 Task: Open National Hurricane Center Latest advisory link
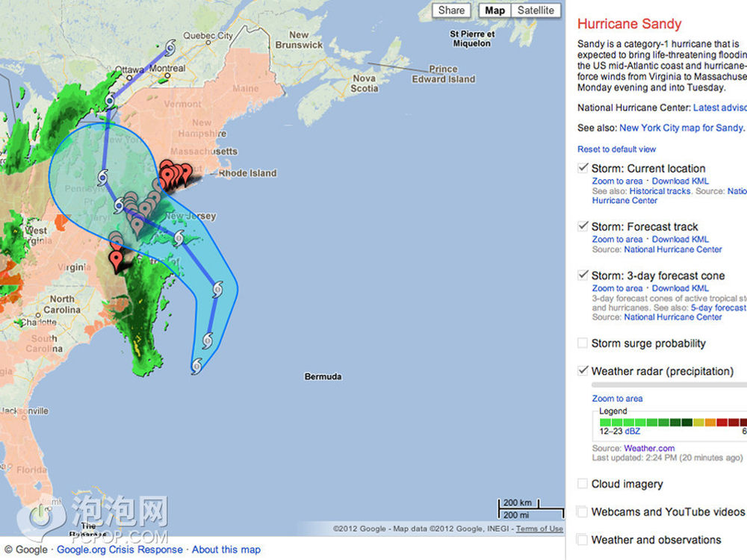pos(720,108)
